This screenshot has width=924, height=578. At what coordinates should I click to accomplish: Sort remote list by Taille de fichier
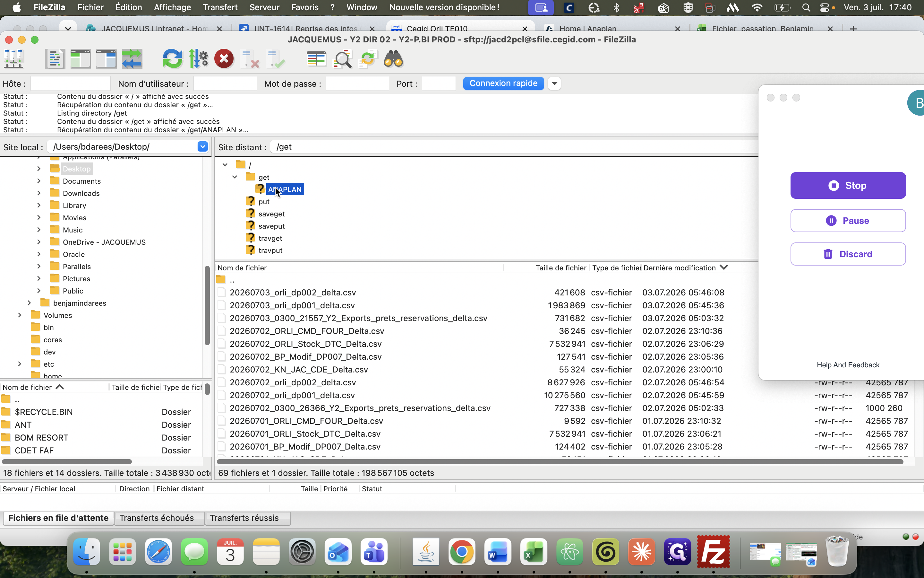[560, 267]
